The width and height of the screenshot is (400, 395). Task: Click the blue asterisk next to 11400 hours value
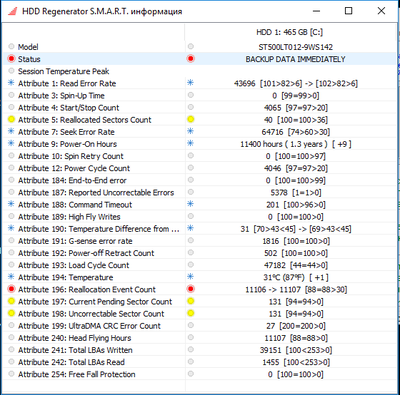(x=191, y=144)
